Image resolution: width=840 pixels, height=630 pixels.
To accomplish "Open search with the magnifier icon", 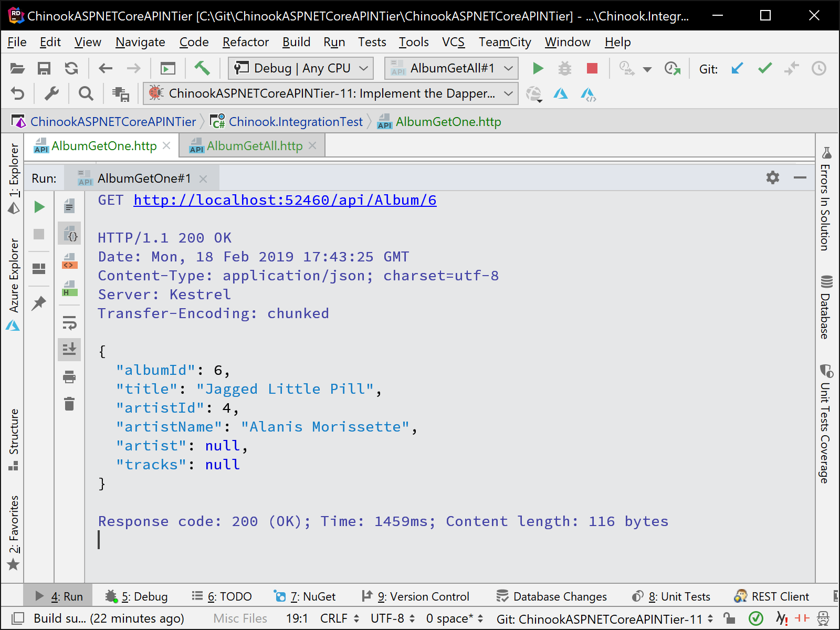I will pos(86,93).
